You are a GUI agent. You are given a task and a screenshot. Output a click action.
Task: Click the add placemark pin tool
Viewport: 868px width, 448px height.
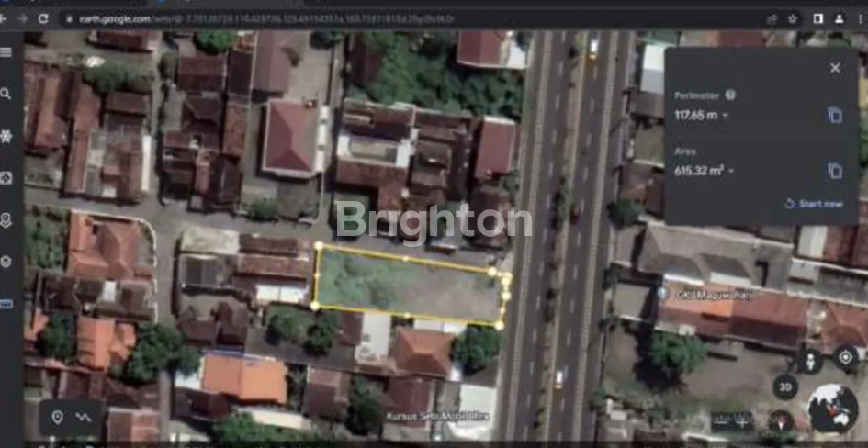coord(57,418)
